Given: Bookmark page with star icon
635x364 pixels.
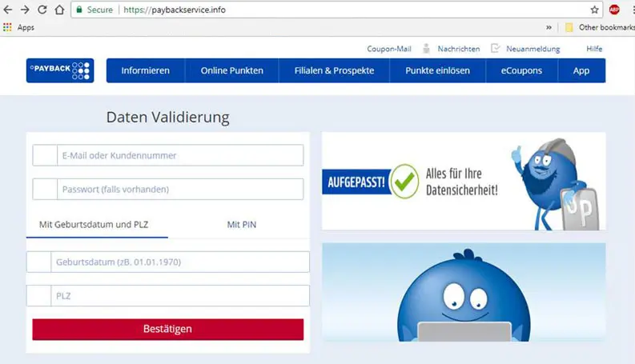Looking at the screenshot, I should [x=594, y=10].
